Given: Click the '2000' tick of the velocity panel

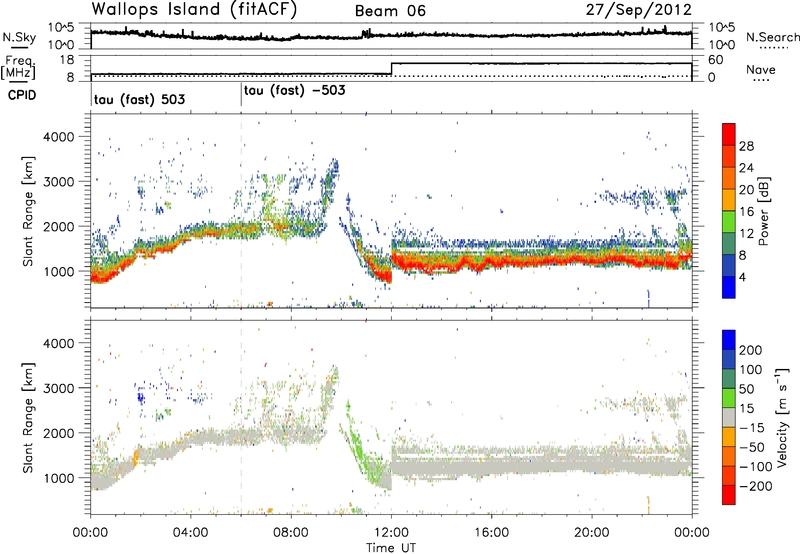Looking at the screenshot, I should 59,433.
